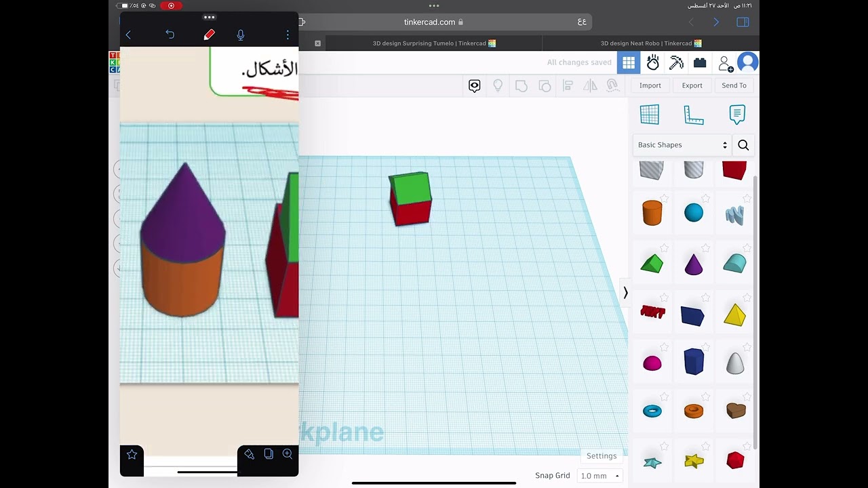Select Ruler tool icon
Image resolution: width=868 pixels, height=488 pixels.
[693, 115]
